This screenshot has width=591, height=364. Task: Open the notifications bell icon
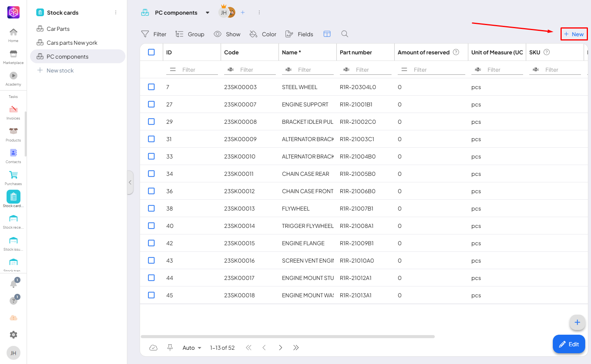[14, 284]
